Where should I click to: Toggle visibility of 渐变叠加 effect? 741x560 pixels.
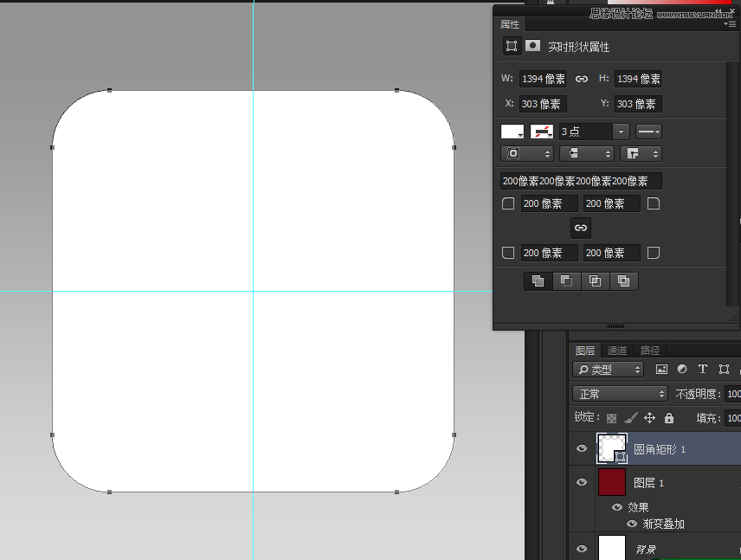631,524
